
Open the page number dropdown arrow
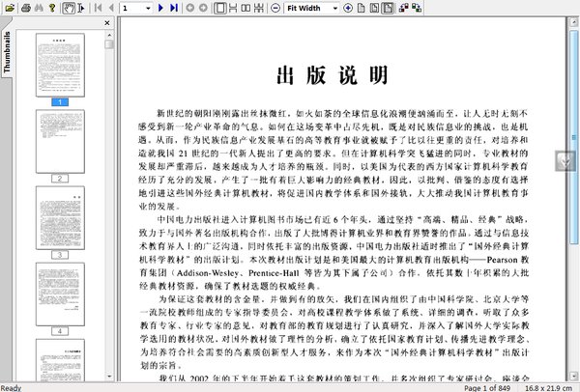(148, 8)
